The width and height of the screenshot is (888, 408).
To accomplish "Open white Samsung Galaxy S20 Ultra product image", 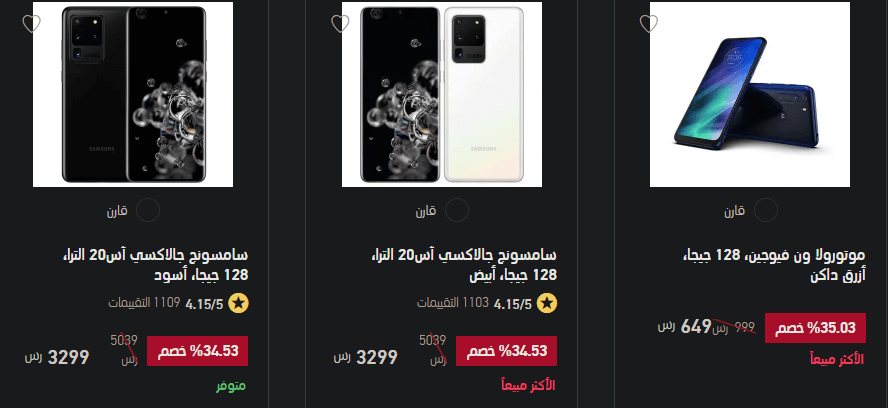I will tap(442, 94).
